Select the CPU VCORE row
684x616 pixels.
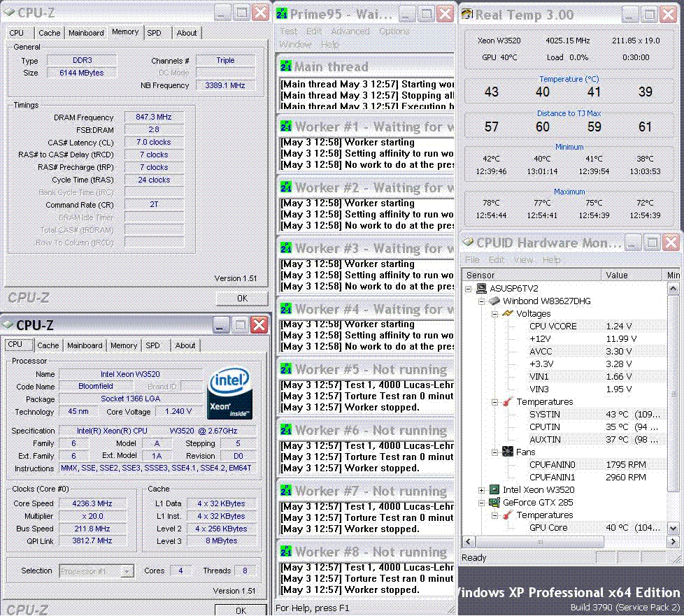[565, 327]
